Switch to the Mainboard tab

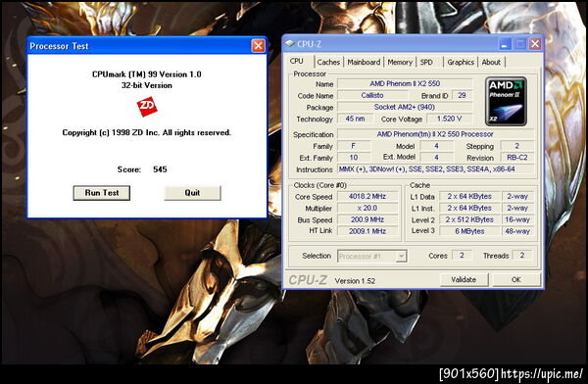point(364,63)
